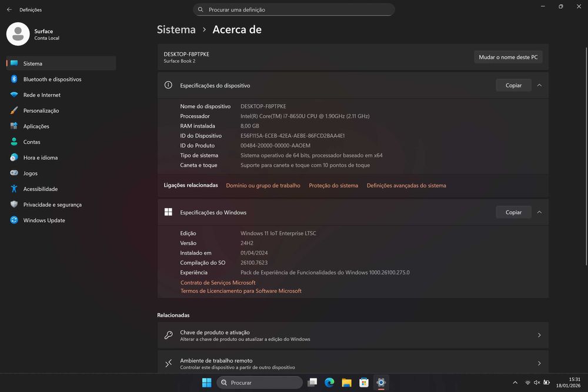588x392 pixels.
Task: Click the Windows Update sync icon
Action: click(14, 220)
